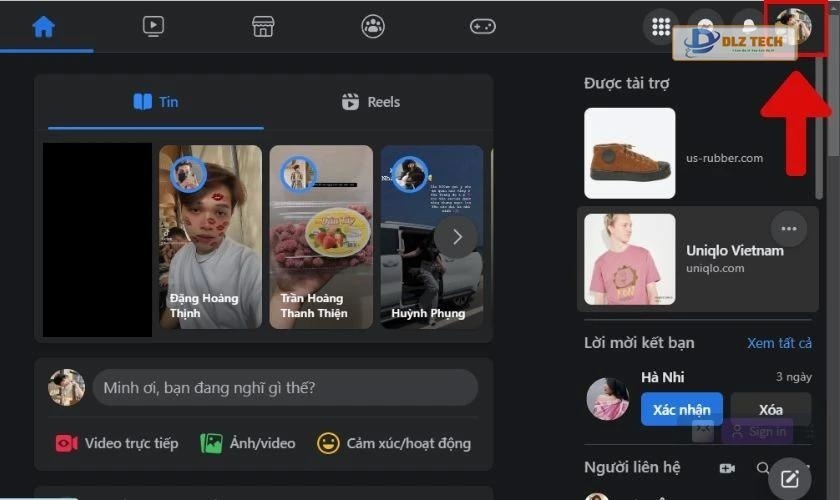Open the nine-dot Menu grid icon
The image size is (840, 500).
tap(661, 26)
